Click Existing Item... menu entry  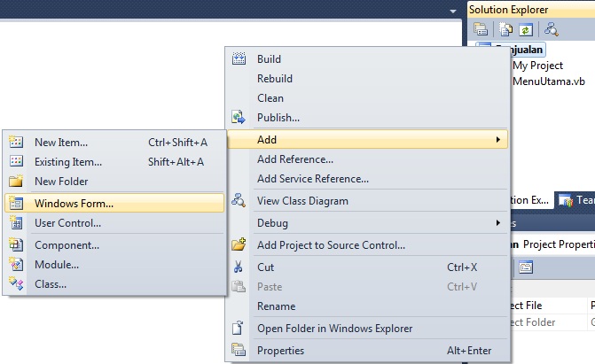[68, 162]
